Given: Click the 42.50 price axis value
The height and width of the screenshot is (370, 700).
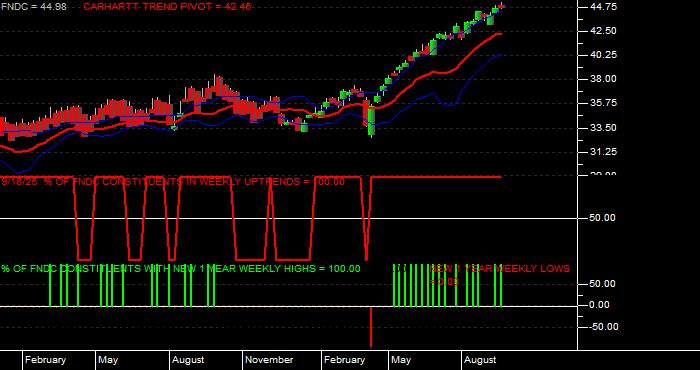Looking at the screenshot, I should click(604, 31).
